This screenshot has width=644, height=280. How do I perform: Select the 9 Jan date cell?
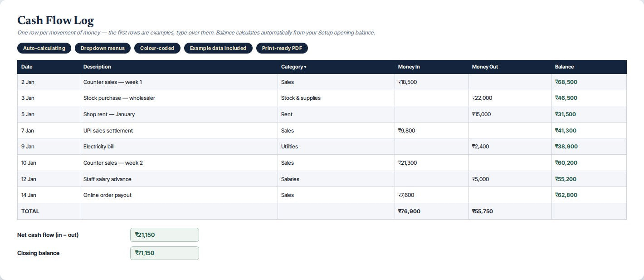coord(49,147)
